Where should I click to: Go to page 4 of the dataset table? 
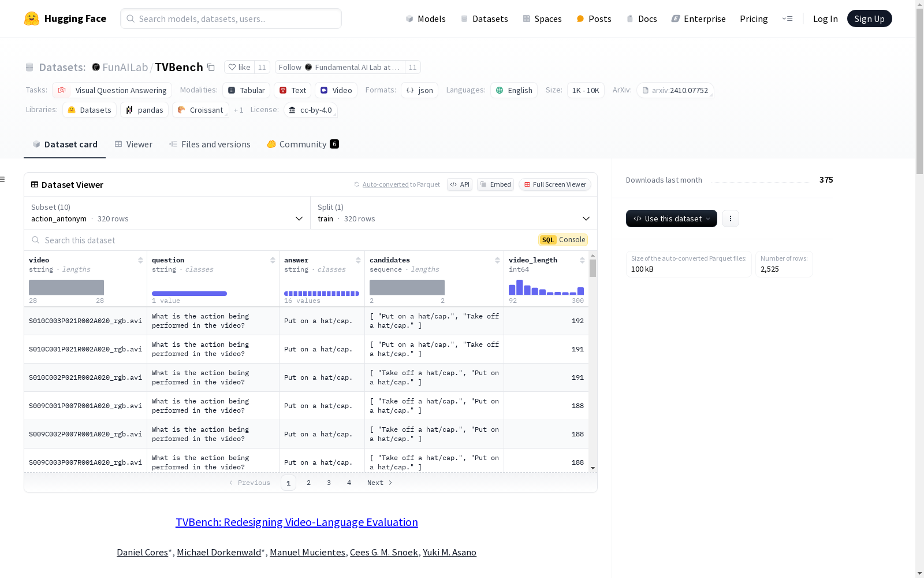click(x=349, y=483)
